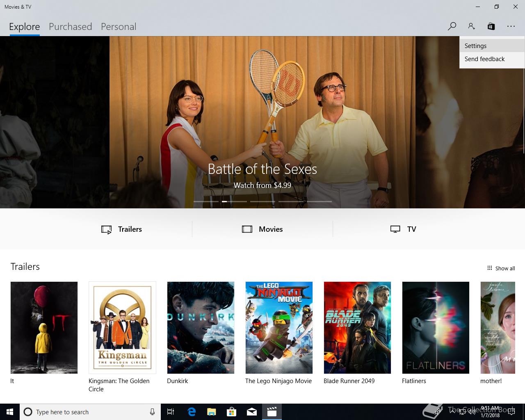Show the previous featured banner on left
Viewport: 525px width, 420px height.
(55, 122)
